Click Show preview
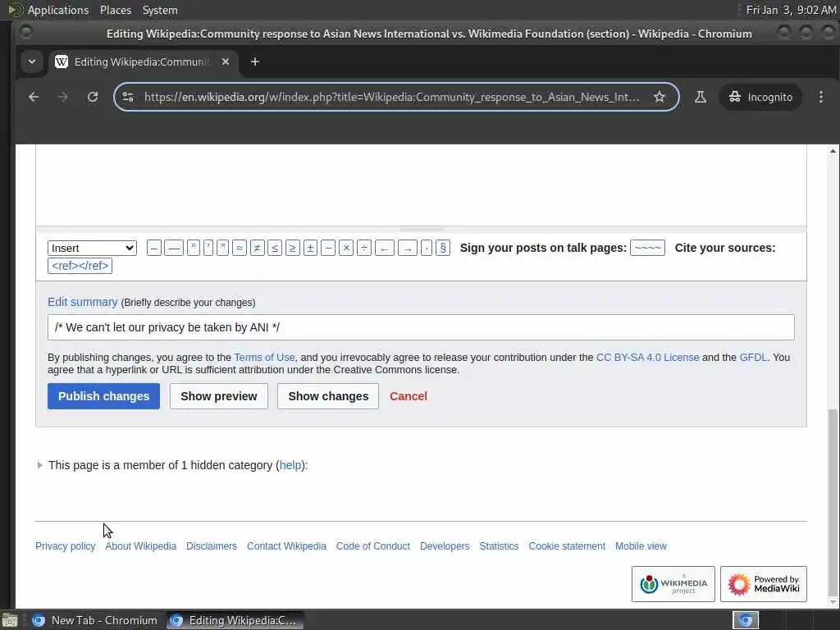 point(218,396)
